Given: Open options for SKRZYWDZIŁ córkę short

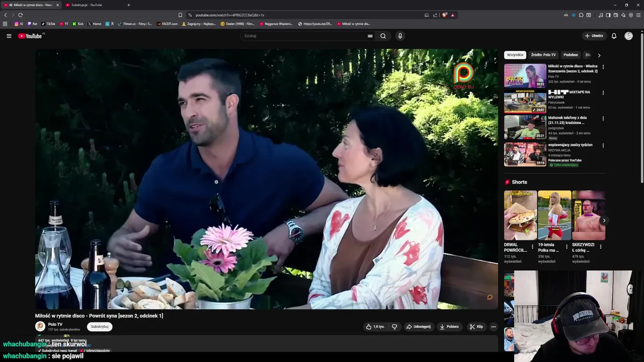Looking at the screenshot, I should click(600, 246).
